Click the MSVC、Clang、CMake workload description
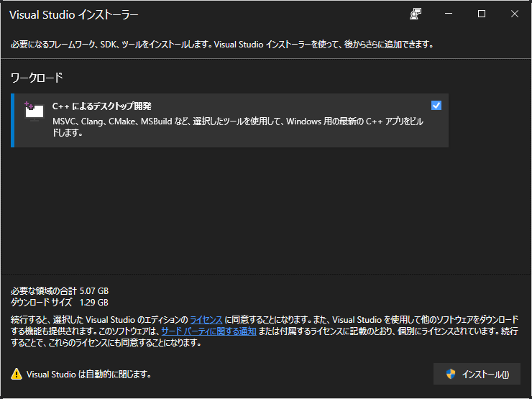Viewport: 532px width, 399px height. [x=238, y=127]
